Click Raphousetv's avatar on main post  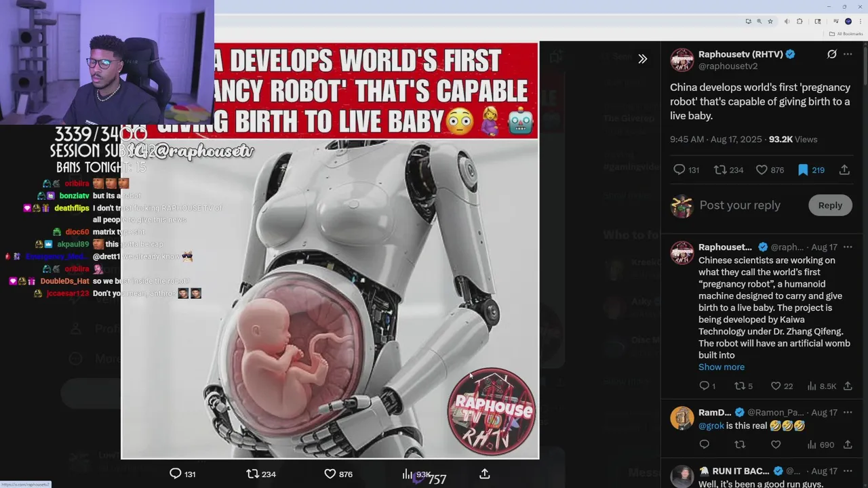pos(682,60)
